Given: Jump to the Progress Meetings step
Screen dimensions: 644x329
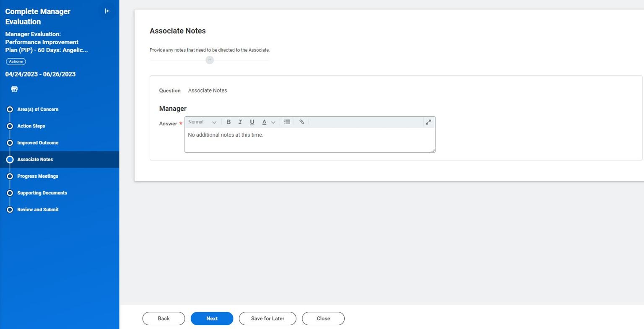Looking at the screenshot, I should (x=37, y=176).
